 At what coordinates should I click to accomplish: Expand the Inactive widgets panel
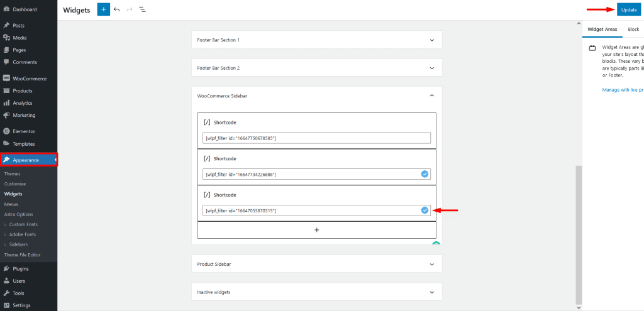coord(431,292)
